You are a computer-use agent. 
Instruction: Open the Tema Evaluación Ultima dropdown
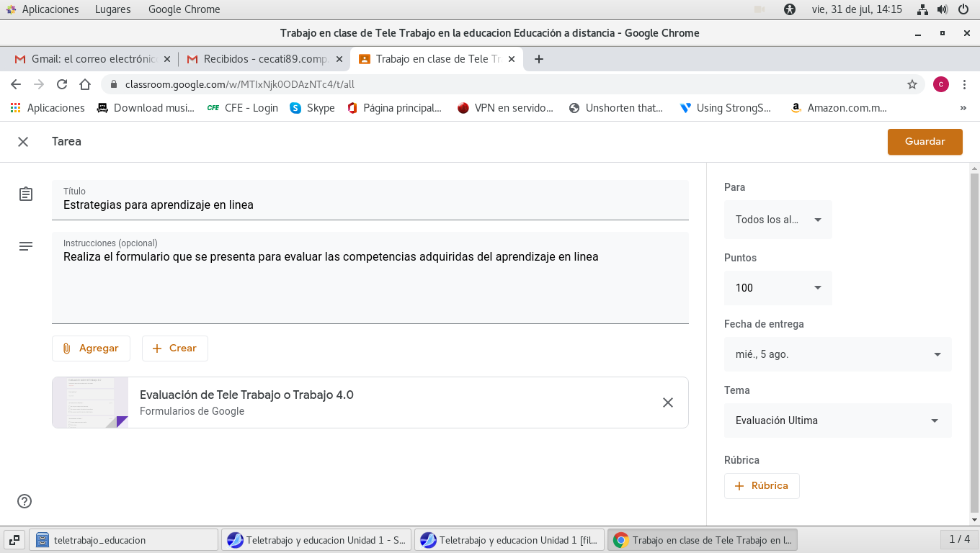[837, 421]
